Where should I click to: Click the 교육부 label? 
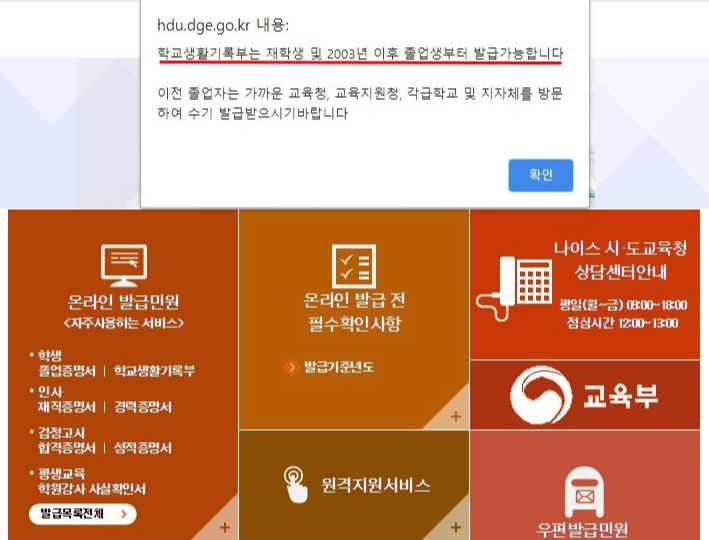(x=620, y=395)
